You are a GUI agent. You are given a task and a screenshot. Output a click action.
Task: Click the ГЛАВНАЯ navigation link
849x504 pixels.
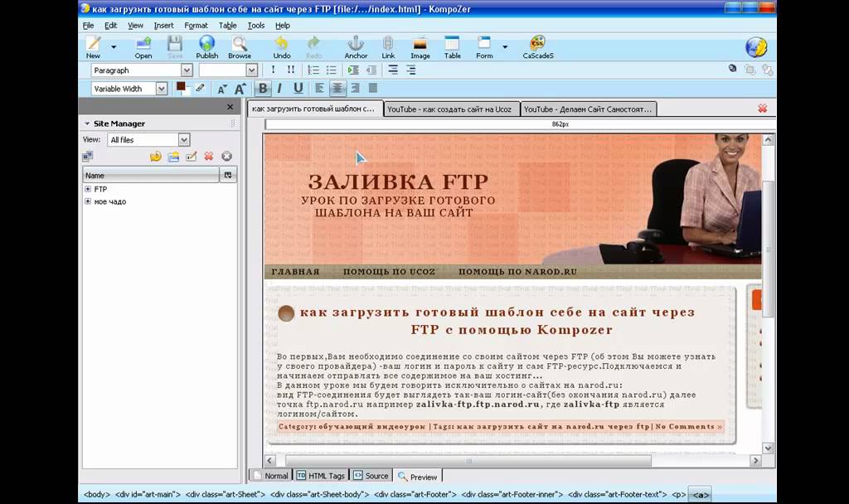[296, 272]
